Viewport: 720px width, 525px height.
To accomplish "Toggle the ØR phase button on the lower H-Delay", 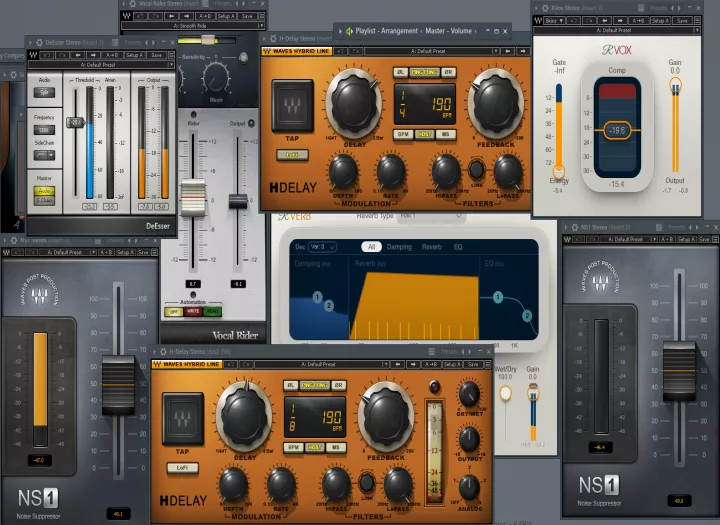I will (338, 385).
